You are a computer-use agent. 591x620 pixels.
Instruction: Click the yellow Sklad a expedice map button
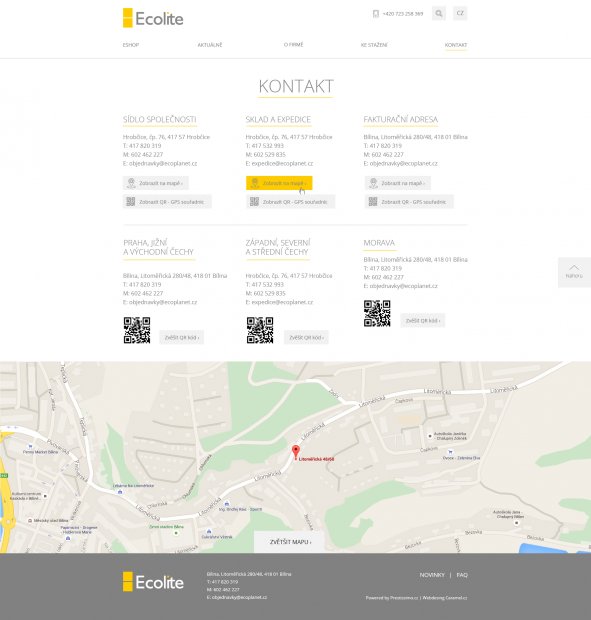click(279, 183)
